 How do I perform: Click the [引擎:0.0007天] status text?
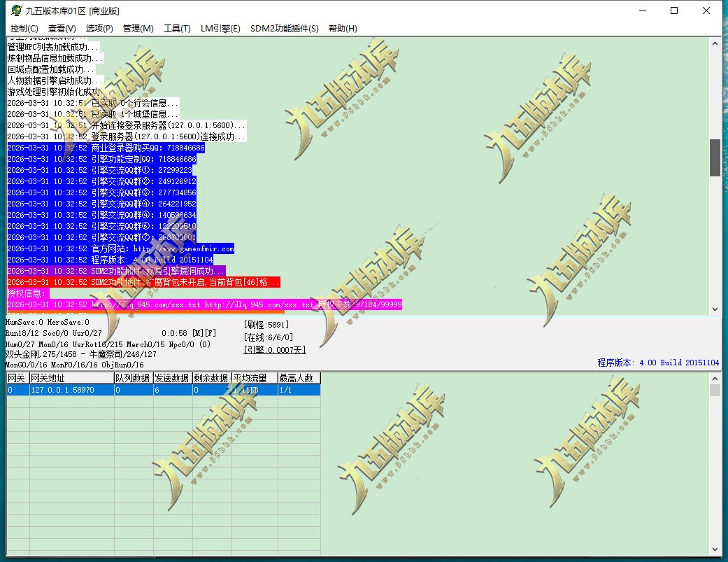[x=274, y=350]
